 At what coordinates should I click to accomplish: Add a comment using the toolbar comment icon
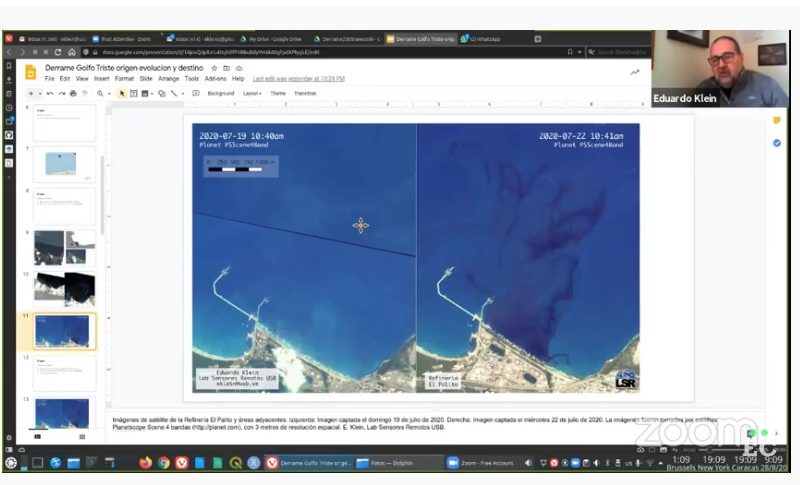[x=195, y=93]
